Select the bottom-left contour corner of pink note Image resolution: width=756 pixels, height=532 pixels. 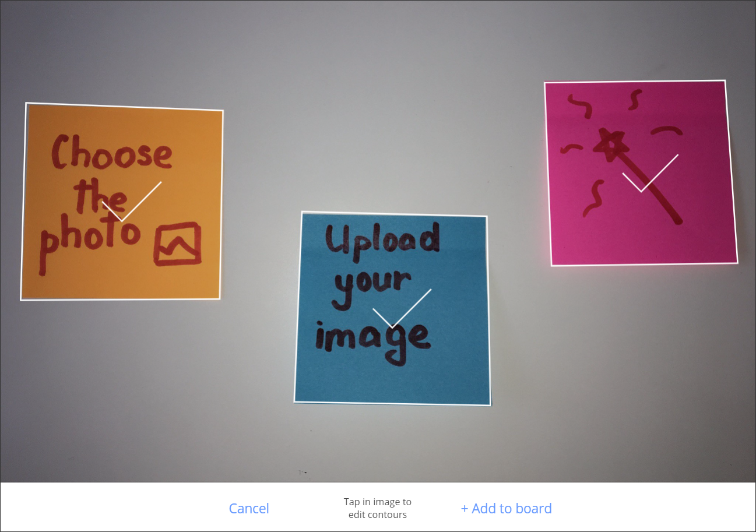coord(551,266)
